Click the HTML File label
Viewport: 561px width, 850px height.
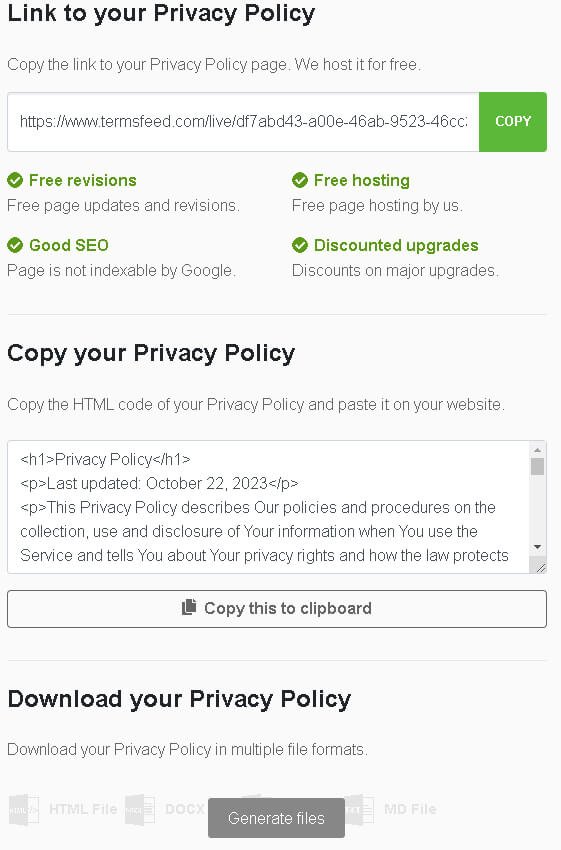tap(83, 809)
